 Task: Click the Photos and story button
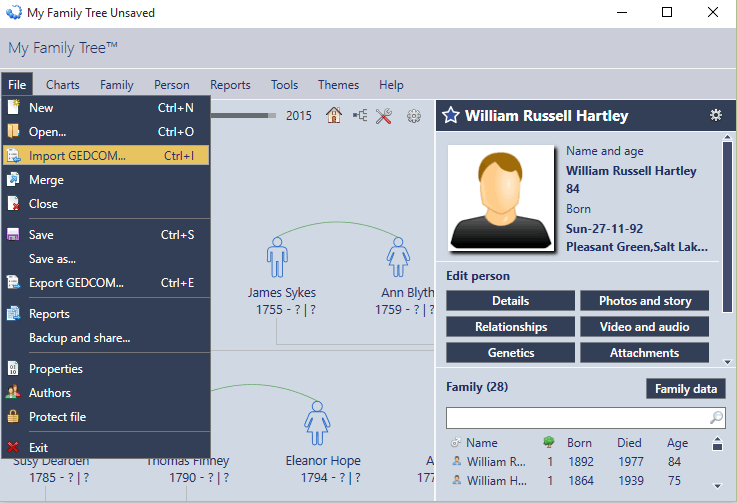(x=644, y=300)
